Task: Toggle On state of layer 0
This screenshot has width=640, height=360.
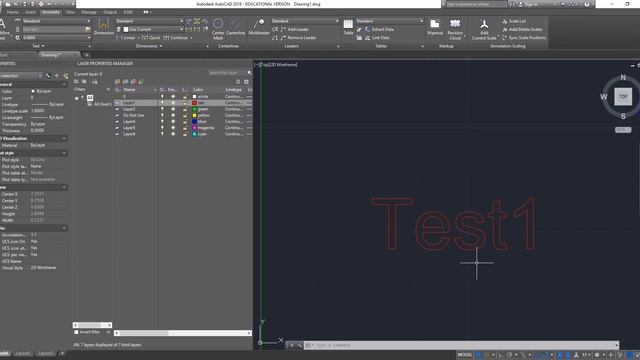Action: coord(162,97)
